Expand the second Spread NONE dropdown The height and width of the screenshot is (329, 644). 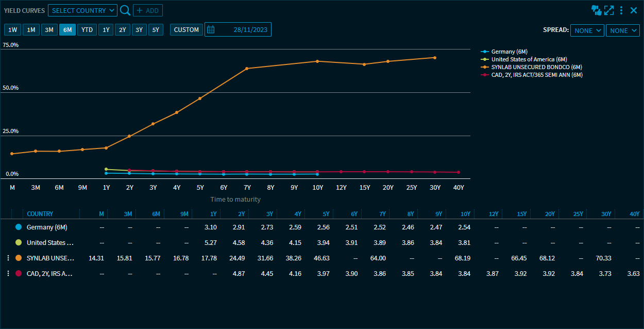click(x=622, y=30)
